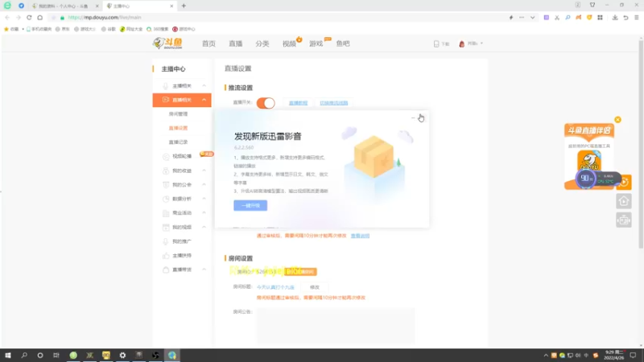Switch to the 我的资料 个人中心 browser tab
The image size is (644, 362).
coord(65,6)
